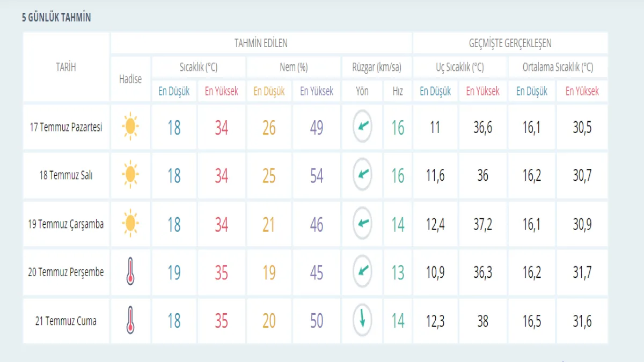Click the thermometer icon for 20 Temmuz Perşembe
Viewport: 644px width, 362px height.
(130, 271)
